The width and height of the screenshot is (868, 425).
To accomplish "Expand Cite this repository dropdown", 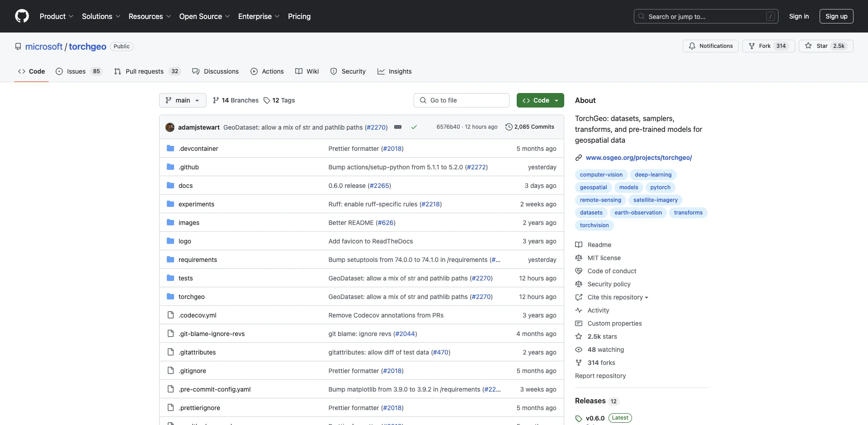I will coord(618,297).
